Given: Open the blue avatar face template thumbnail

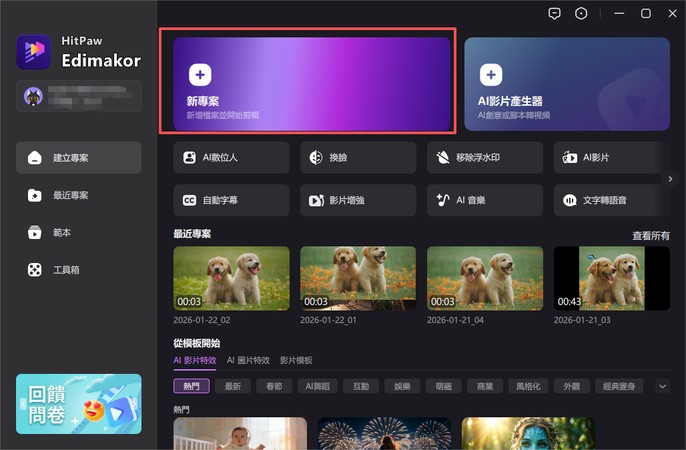Looking at the screenshot, I should (x=528, y=433).
